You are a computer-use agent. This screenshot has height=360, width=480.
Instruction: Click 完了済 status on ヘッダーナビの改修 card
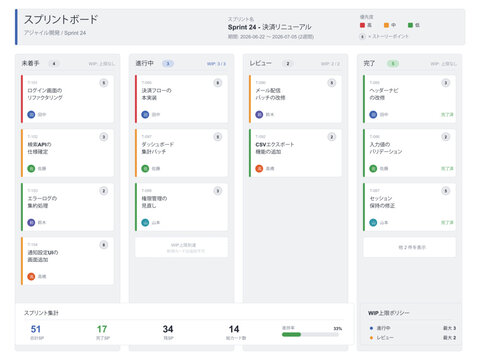[x=447, y=115]
